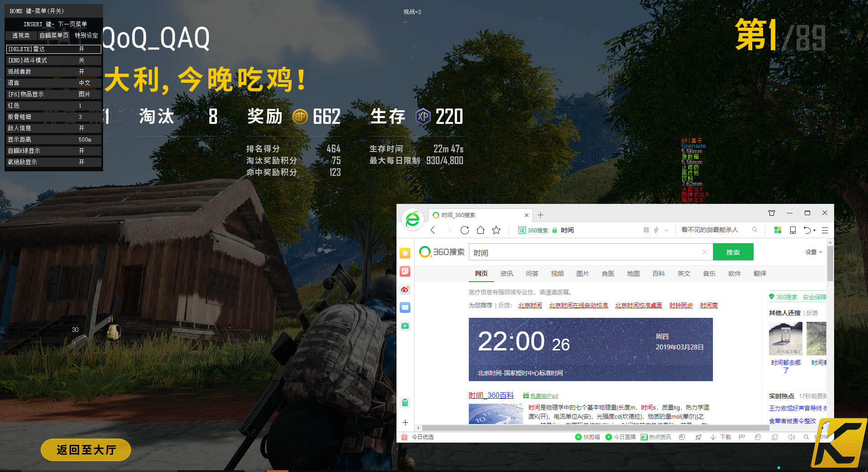Image resolution: width=868 pixels, height=472 pixels.
Task: Toggle the [END] combat mode option
Action: pos(54,60)
